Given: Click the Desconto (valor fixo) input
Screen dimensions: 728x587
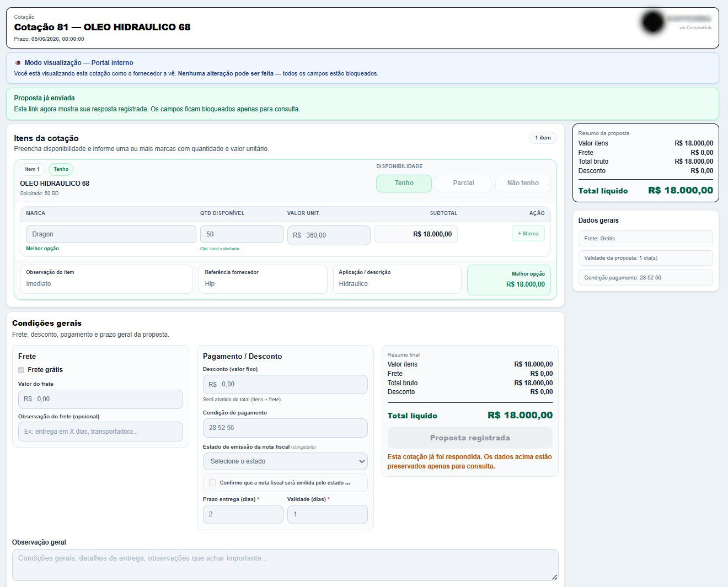Looking at the screenshot, I should tap(285, 384).
